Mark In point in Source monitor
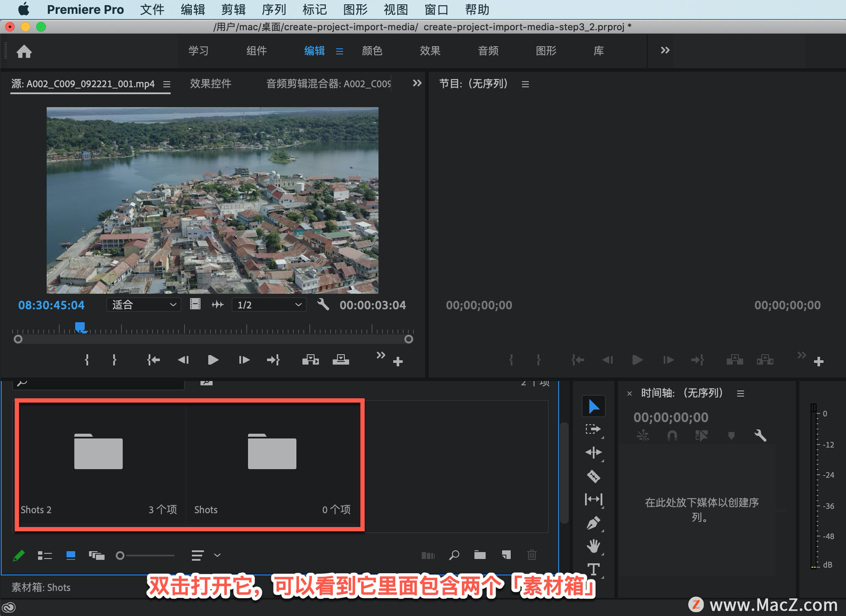 87,360
